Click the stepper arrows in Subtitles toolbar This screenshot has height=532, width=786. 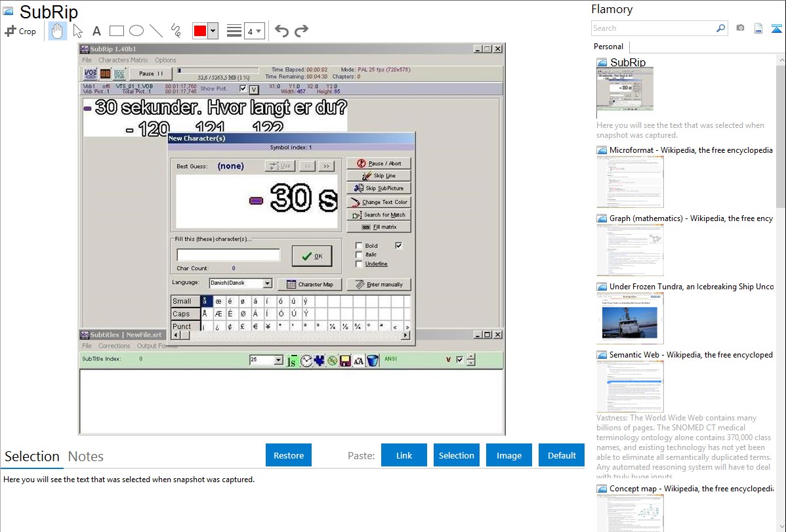click(470, 359)
